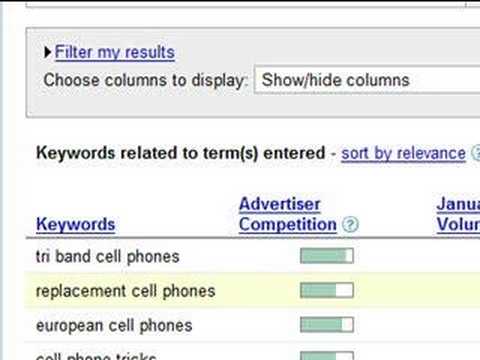Click competition bar for european cell phones
This screenshot has height=360, width=480.
(x=327, y=325)
